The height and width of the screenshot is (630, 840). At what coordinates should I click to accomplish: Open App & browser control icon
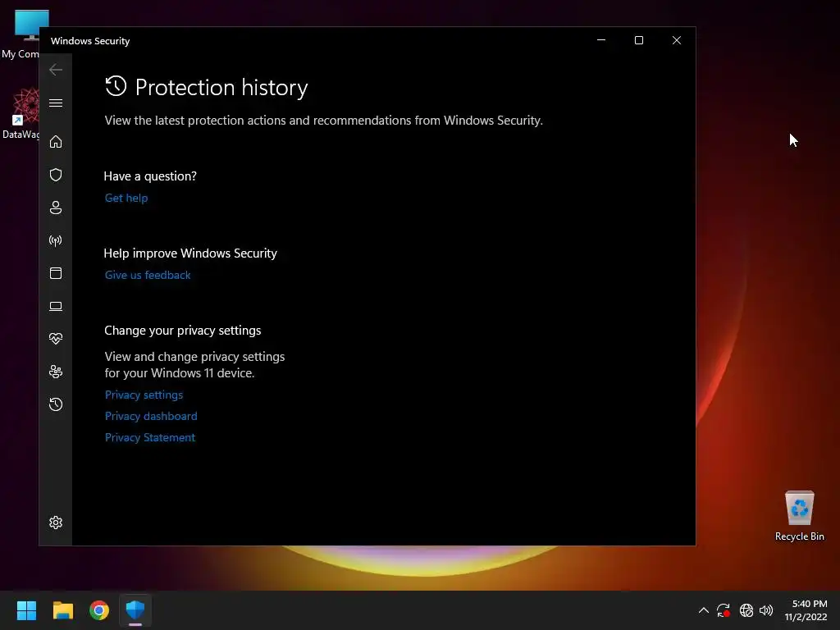[56, 273]
